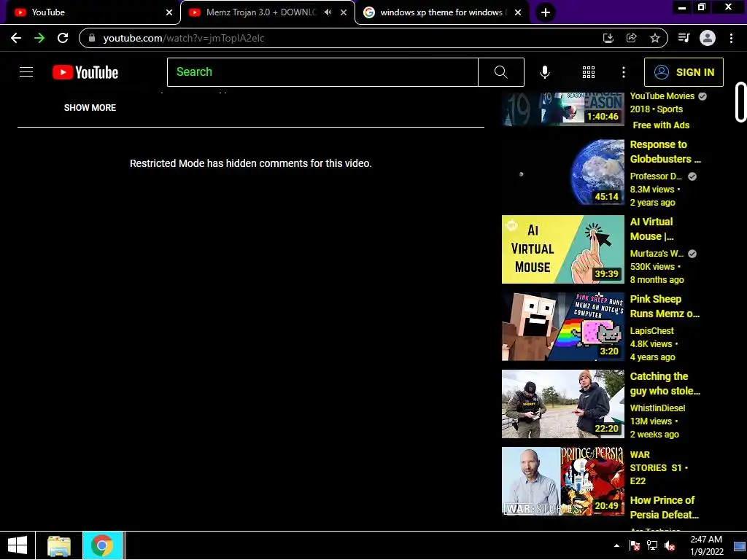Click the 8.3M views text
The width and height of the screenshot is (747, 560).
[x=652, y=190]
